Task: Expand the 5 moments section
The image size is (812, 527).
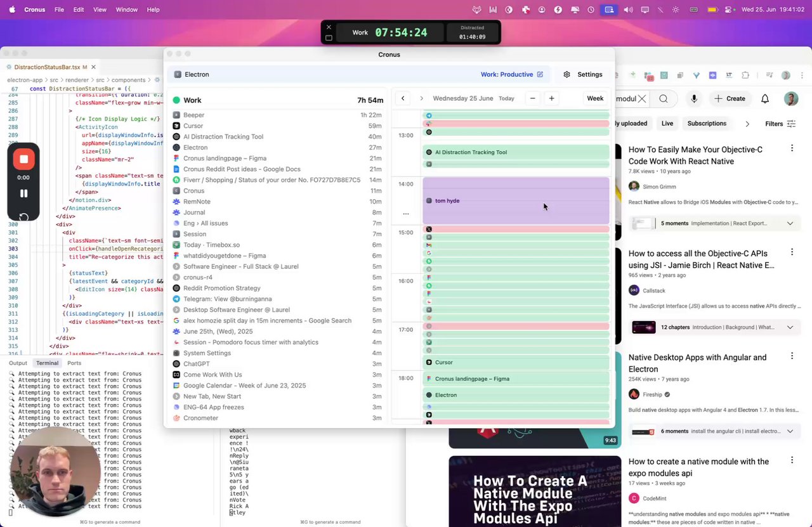Action: pyautogui.click(x=790, y=223)
